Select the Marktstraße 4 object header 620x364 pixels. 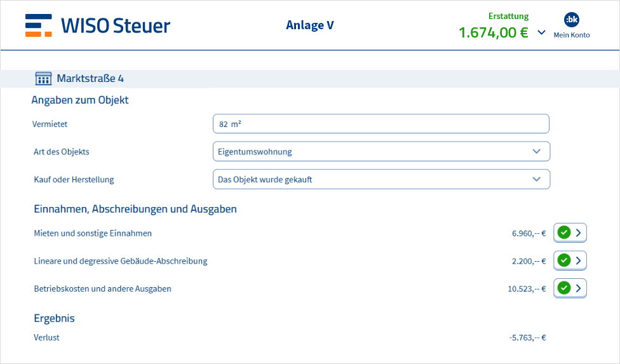[90, 79]
